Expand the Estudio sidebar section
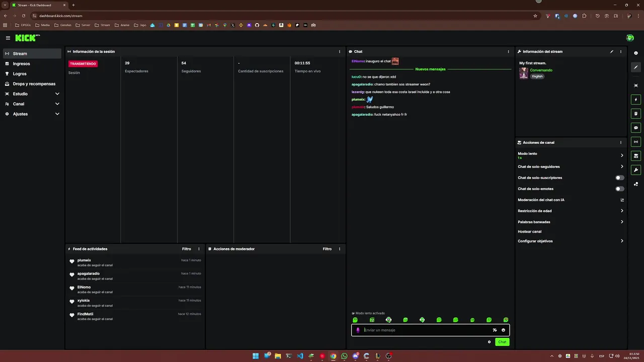 33,94
